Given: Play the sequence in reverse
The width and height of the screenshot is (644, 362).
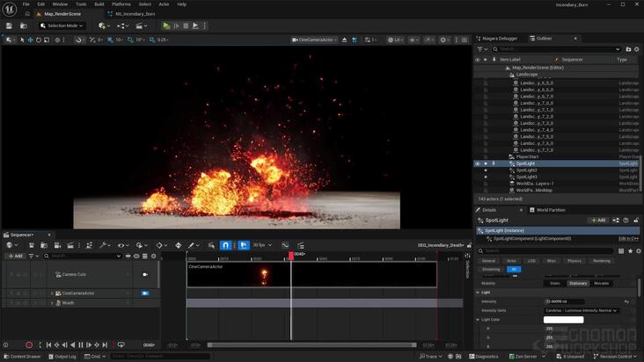Looking at the screenshot, I should [73, 344].
